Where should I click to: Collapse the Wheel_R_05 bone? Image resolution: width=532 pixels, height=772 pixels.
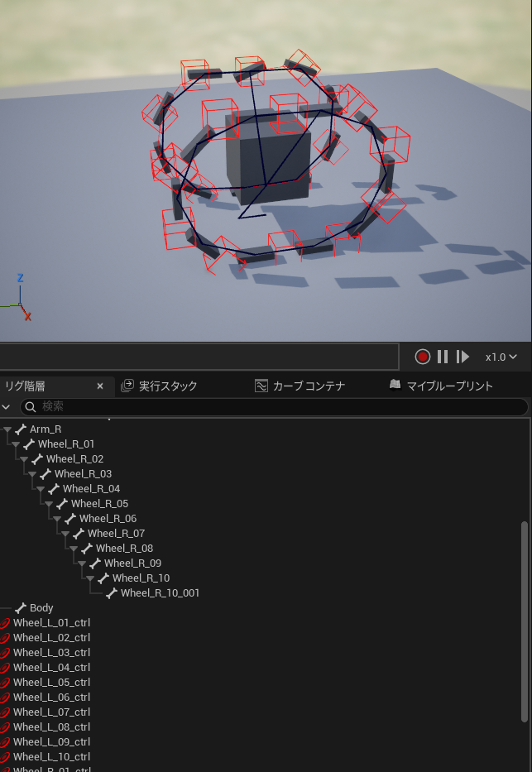[49, 504]
